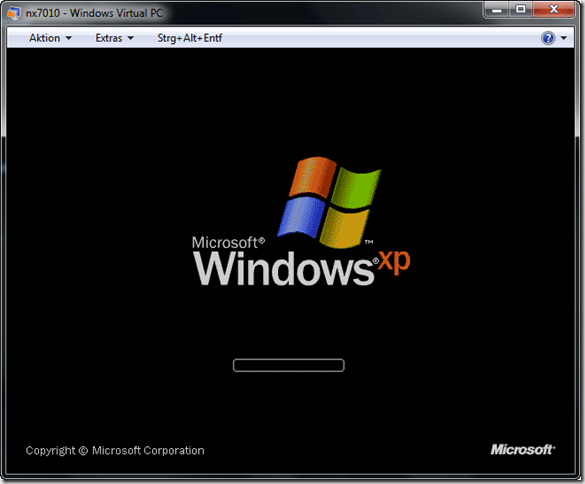This screenshot has height=484, width=585.
Task: Close the nx7010 virtual machine window
Action: coord(553,9)
